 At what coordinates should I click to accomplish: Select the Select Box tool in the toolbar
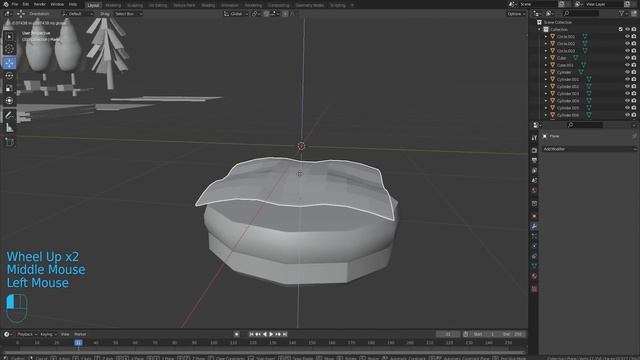pyautogui.click(x=9, y=37)
